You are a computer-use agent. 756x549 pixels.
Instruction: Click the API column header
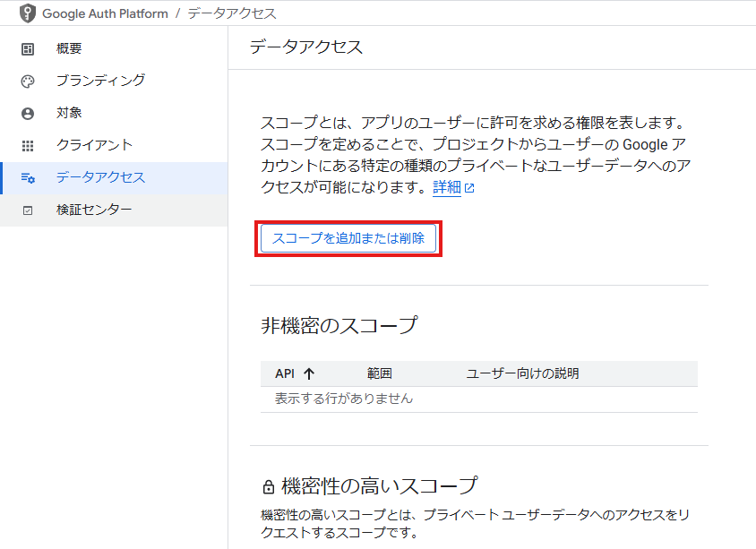(285, 373)
